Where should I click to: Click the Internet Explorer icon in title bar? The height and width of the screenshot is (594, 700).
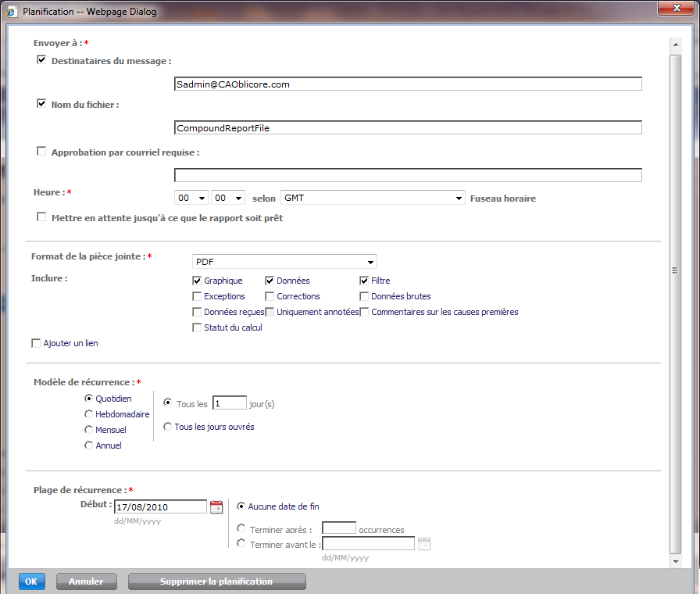click(12, 12)
